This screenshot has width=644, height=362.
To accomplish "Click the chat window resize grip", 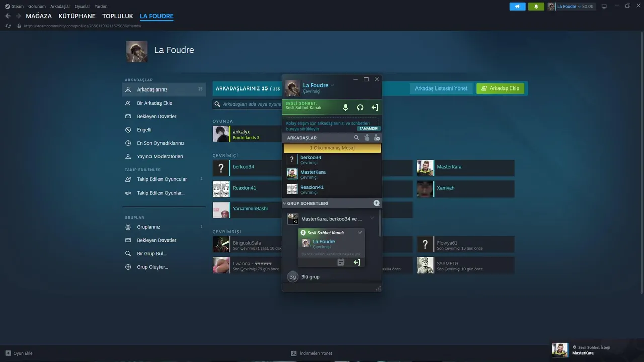I will (x=378, y=288).
